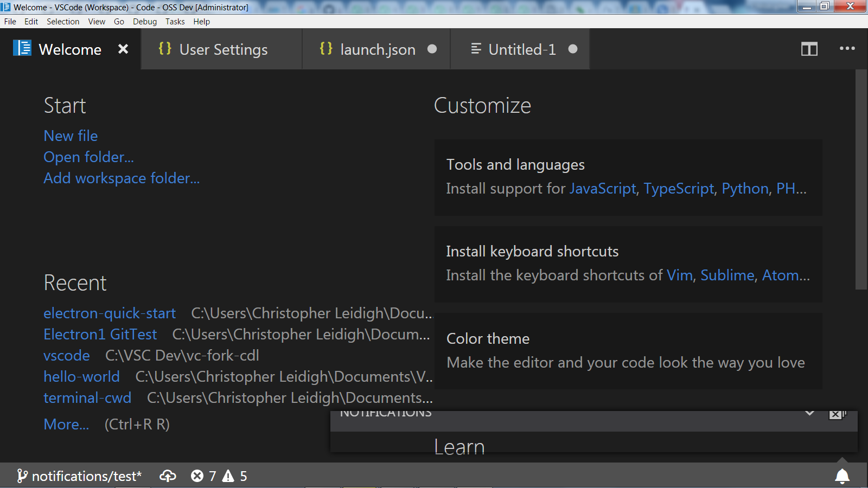Close the Welcome tab
The image size is (868, 488).
coord(123,49)
